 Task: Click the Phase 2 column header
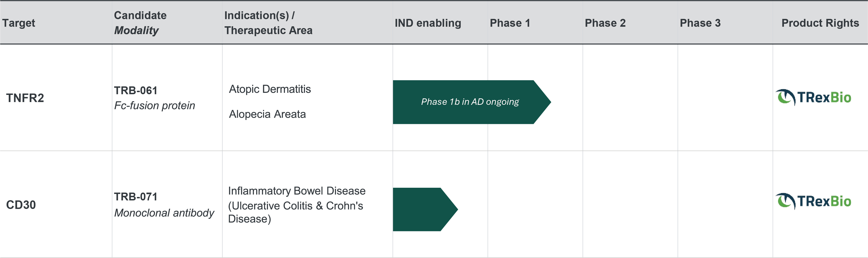pyautogui.click(x=605, y=23)
